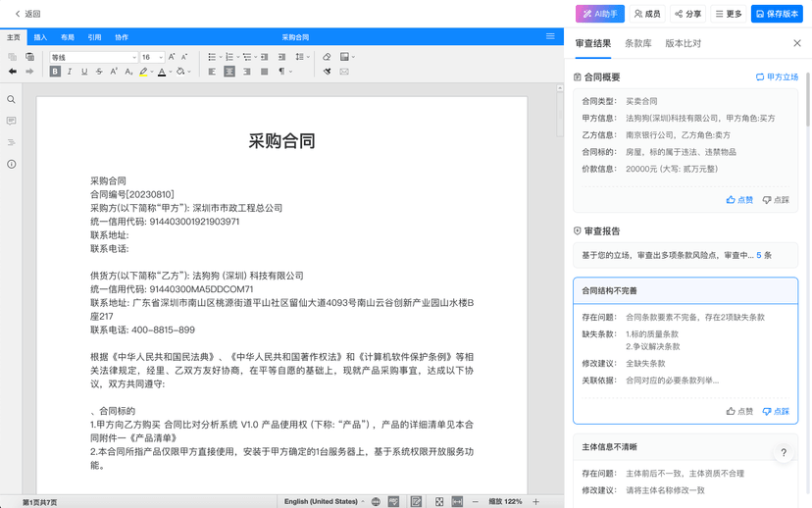Open the font color picker A
This screenshot has width=812, height=508.
tap(162, 72)
